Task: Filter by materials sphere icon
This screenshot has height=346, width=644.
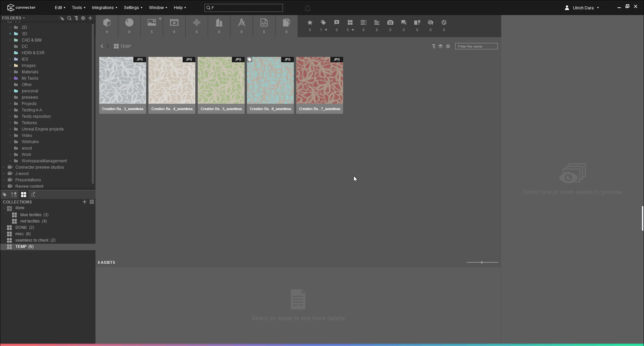Action: 129,22
